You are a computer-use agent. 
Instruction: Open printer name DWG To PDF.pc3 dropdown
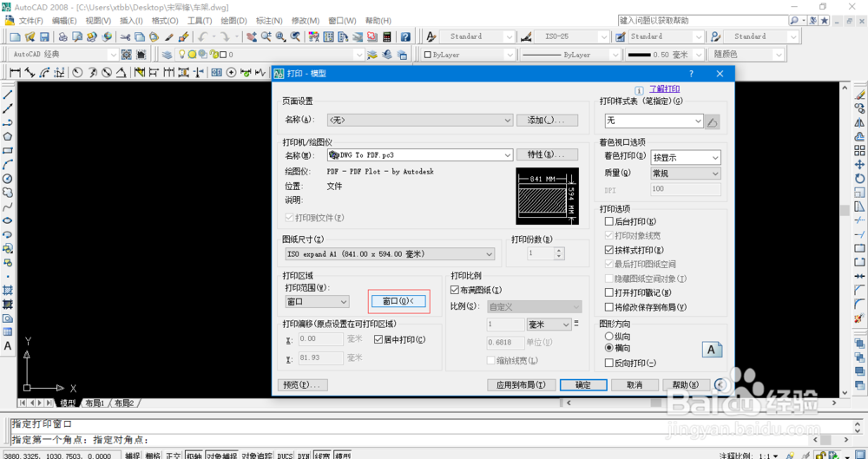pos(419,155)
